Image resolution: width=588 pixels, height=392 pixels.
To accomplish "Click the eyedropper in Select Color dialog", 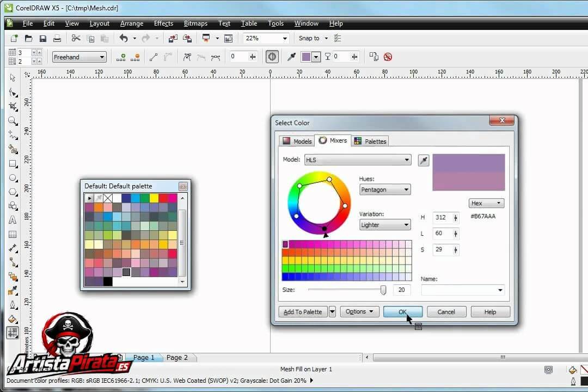I will 424,160.
